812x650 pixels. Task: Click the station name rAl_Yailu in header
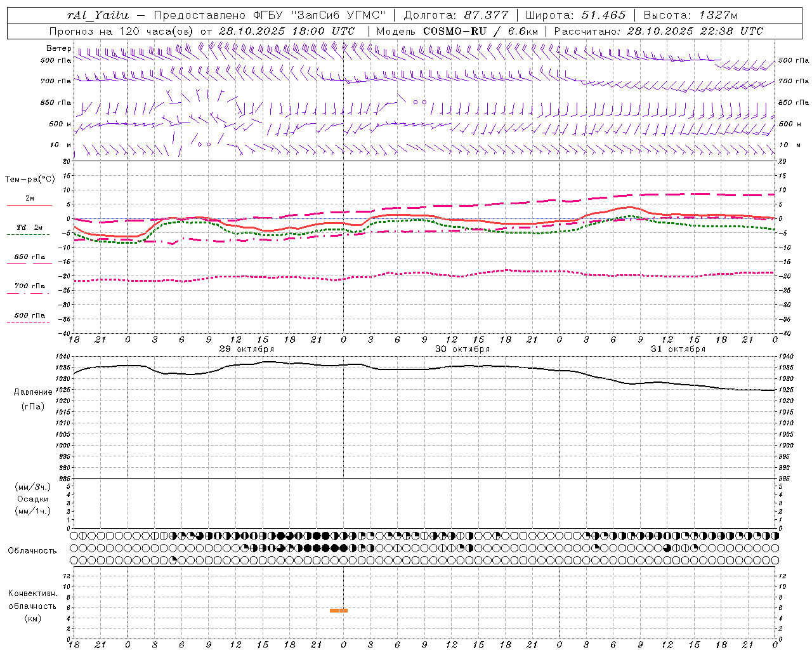[98, 15]
